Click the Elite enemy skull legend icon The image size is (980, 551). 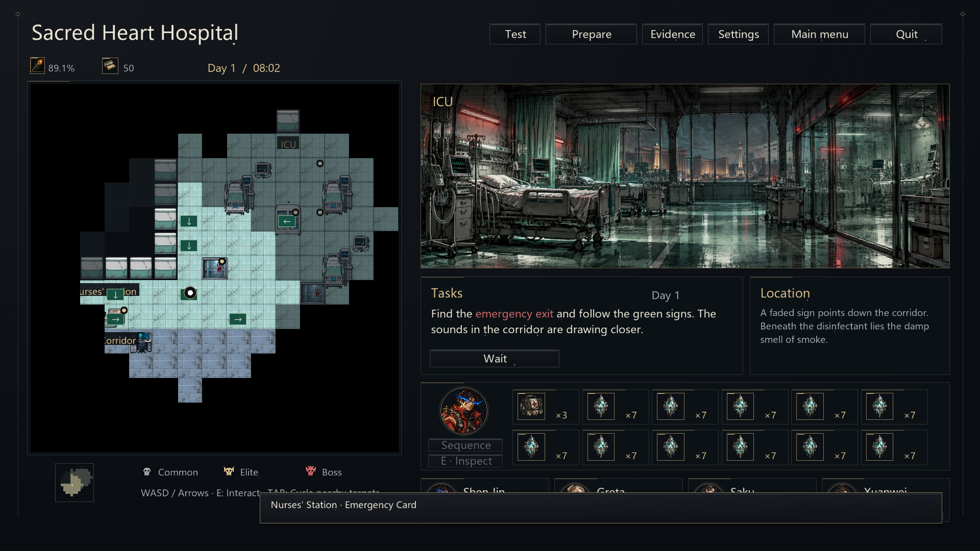[x=229, y=471]
